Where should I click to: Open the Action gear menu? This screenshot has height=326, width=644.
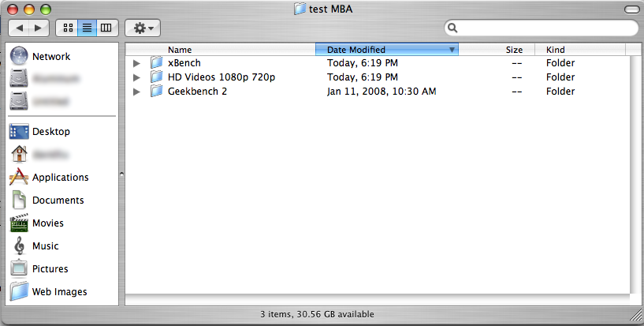coord(143,28)
